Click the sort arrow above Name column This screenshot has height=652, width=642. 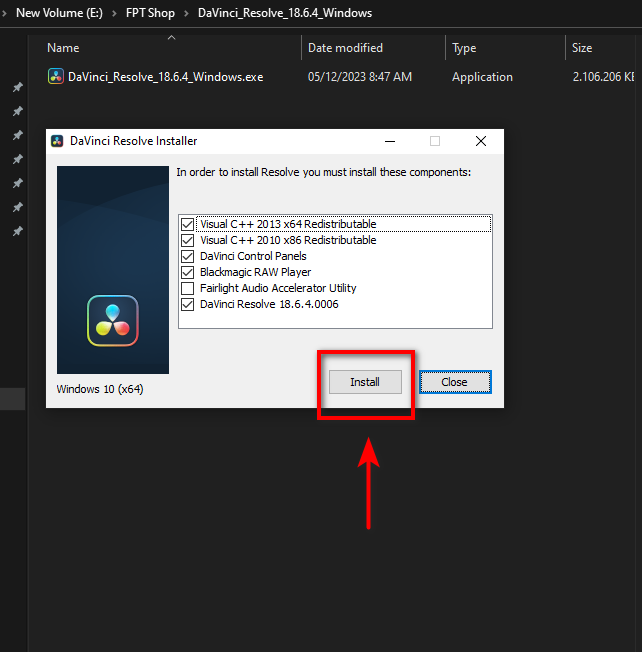click(x=171, y=37)
